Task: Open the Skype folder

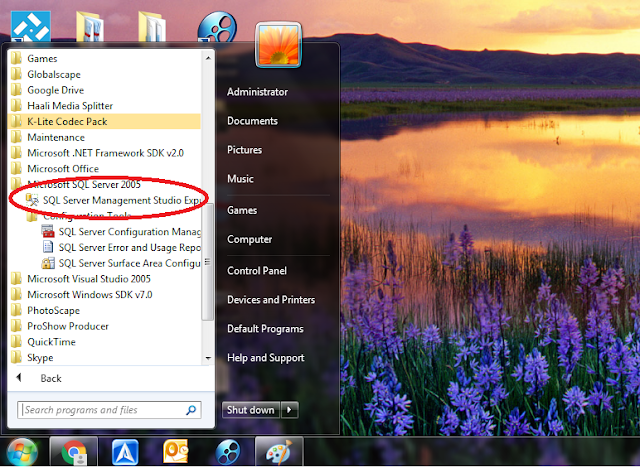Action: (104, 358)
